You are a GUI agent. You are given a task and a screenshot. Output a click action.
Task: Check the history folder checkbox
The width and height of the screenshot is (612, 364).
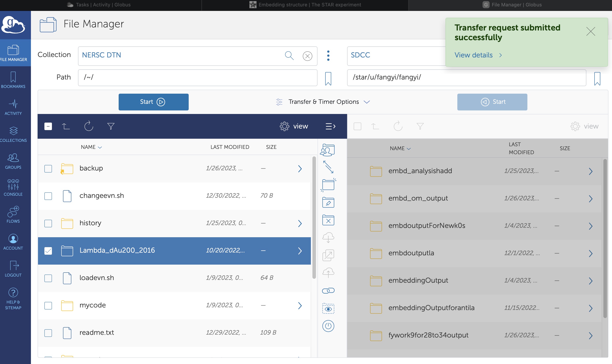pyautogui.click(x=48, y=224)
